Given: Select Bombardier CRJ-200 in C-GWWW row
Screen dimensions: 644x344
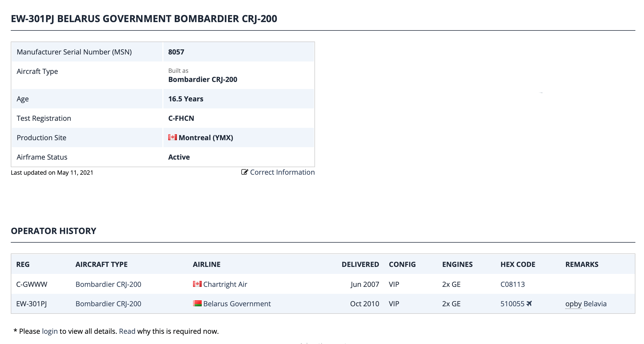Looking at the screenshot, I should [108, 284].
